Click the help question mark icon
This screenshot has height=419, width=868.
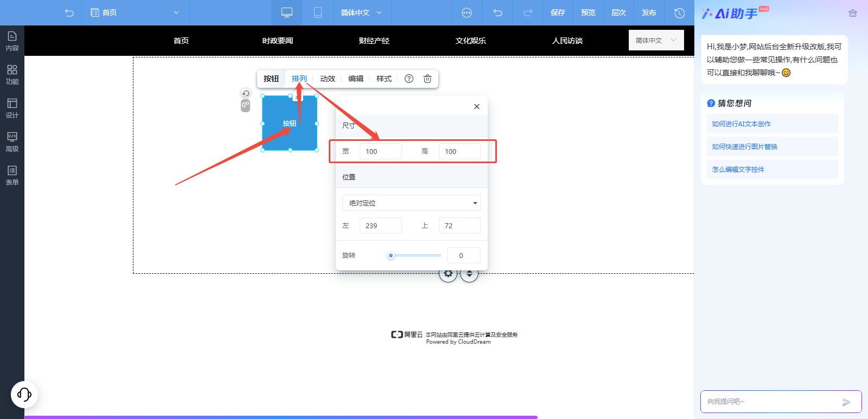click(x=409, y=79)
